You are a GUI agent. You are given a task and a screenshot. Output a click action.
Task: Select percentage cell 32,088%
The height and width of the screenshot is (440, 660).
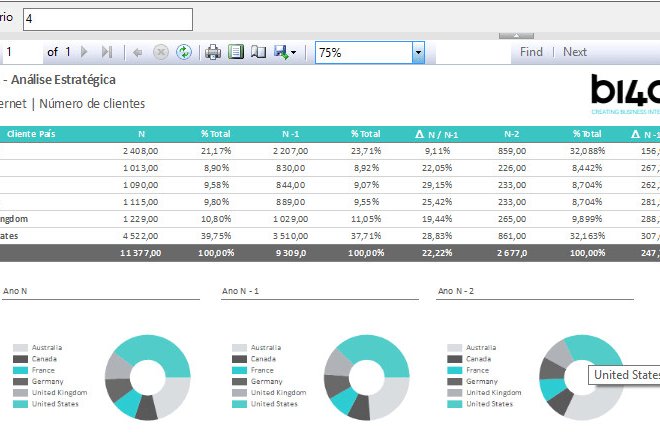(x=587, y=151)
